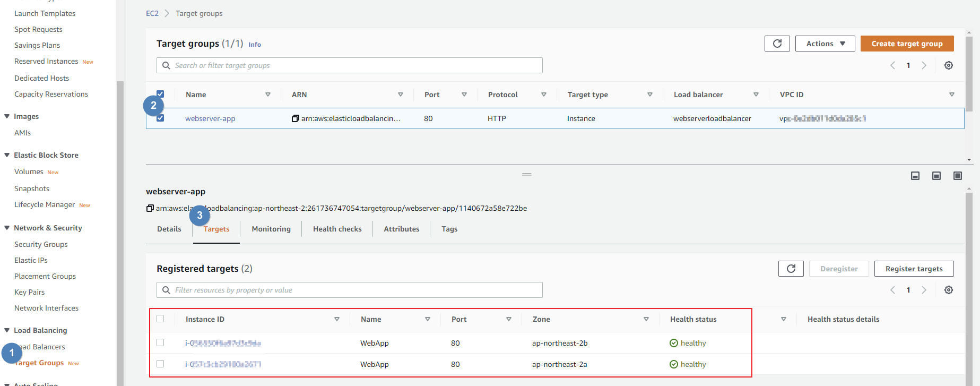
Task: Sort target groups by Name column
Action: [x=268, y=95]
